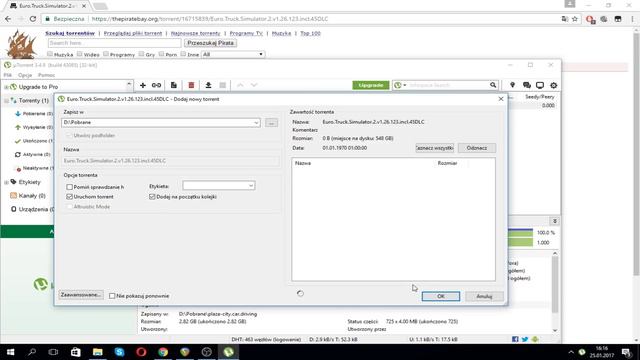The width and height of the screenshot is (640, 360).
Task: Open File Explorer from taskbar
Action: pos(98,352)
